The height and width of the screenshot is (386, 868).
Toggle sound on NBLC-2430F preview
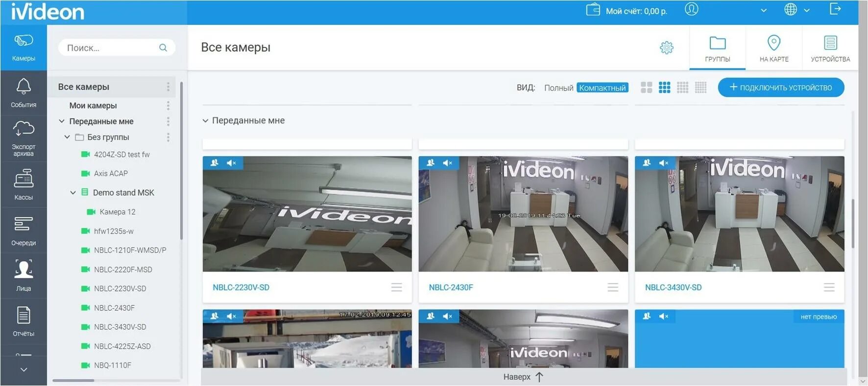tap(447, 163)
